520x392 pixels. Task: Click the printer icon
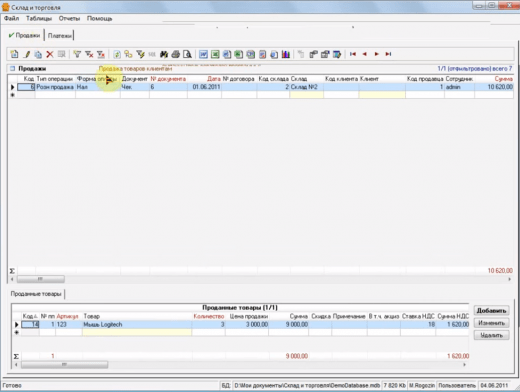[176, 54]
